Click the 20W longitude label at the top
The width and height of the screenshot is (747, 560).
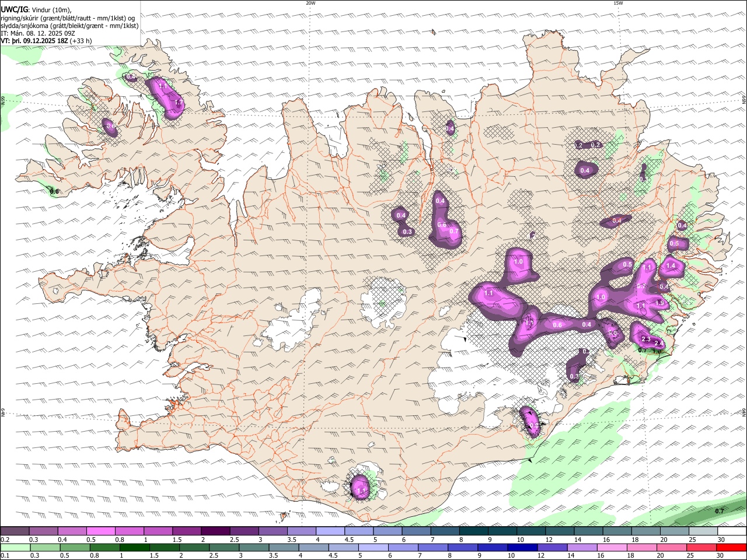pos(310,3)
